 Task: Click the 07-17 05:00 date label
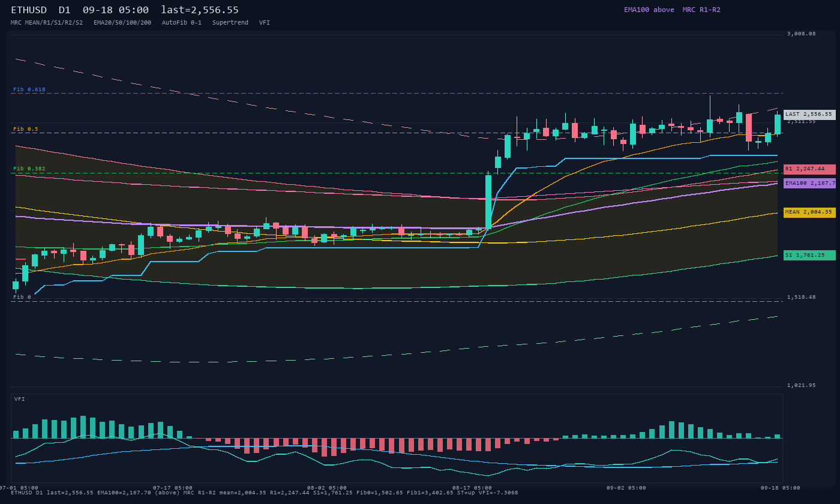click(x=173, y=488)
